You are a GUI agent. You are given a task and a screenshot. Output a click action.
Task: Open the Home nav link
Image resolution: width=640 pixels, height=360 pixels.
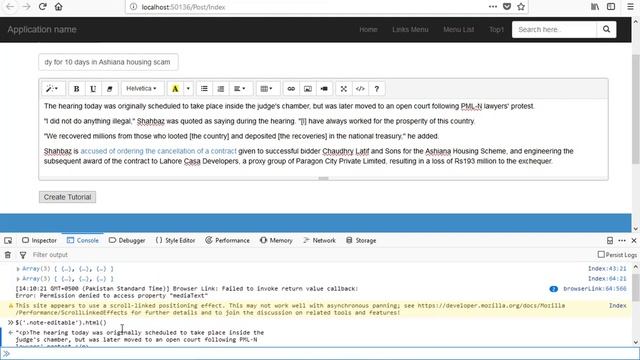pos(368,29)
